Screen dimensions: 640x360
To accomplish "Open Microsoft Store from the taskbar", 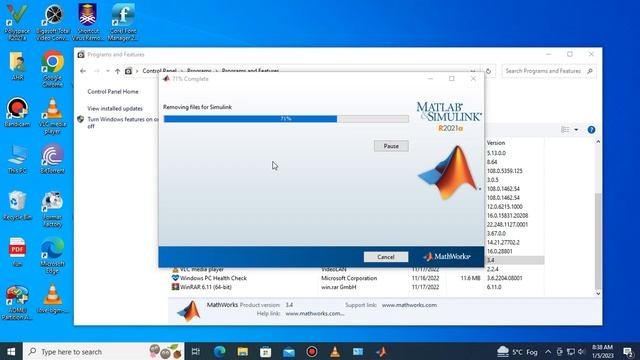I will pyautogui.click(x=266, y=351).
